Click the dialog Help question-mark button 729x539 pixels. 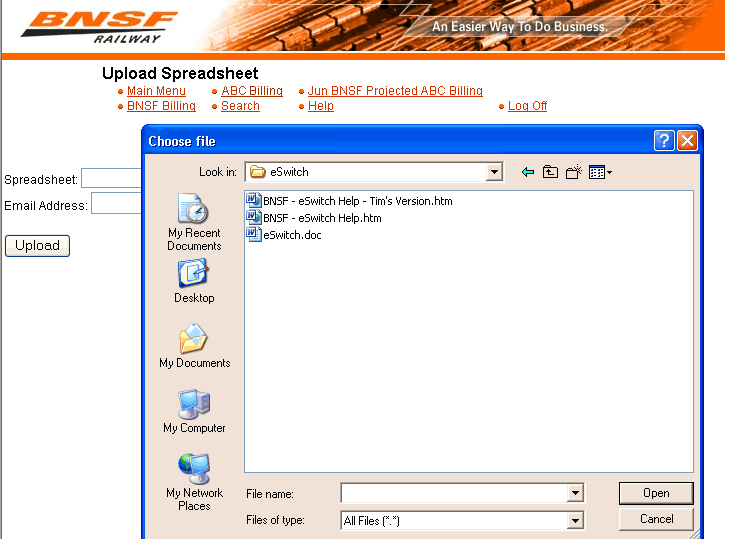click(664, 140)
